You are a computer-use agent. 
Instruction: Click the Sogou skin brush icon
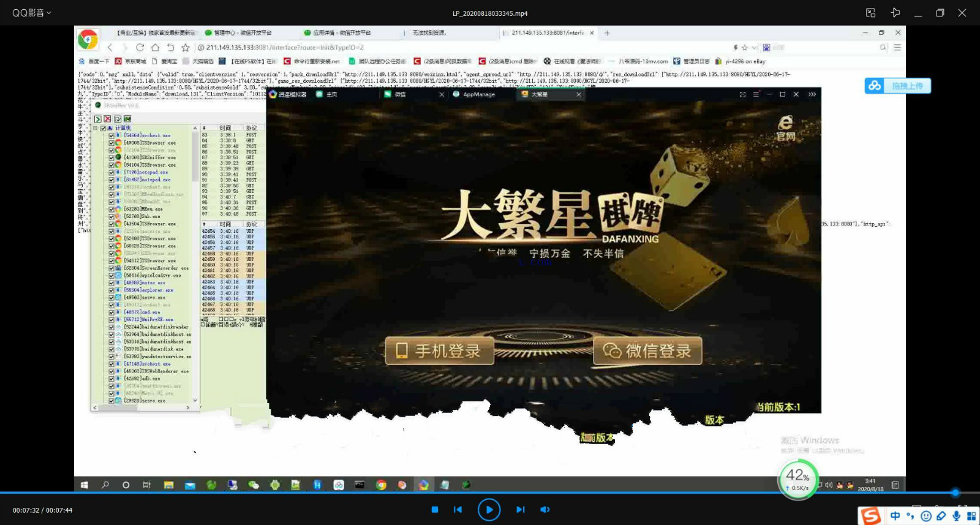(x=941, y=516)
